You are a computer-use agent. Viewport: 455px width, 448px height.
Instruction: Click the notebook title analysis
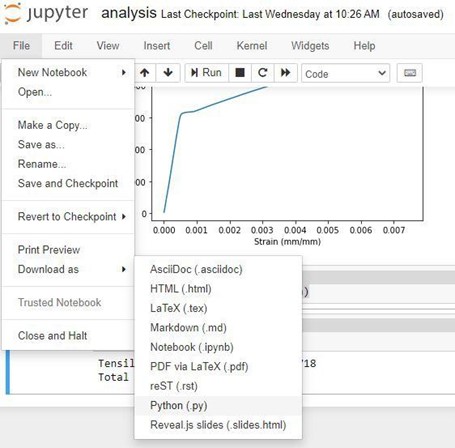coord(129,13)
